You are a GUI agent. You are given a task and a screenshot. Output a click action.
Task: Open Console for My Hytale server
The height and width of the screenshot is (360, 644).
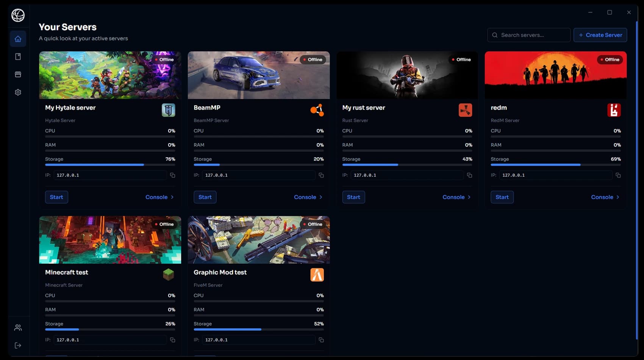pyautogui.click(x=159, y=197)
